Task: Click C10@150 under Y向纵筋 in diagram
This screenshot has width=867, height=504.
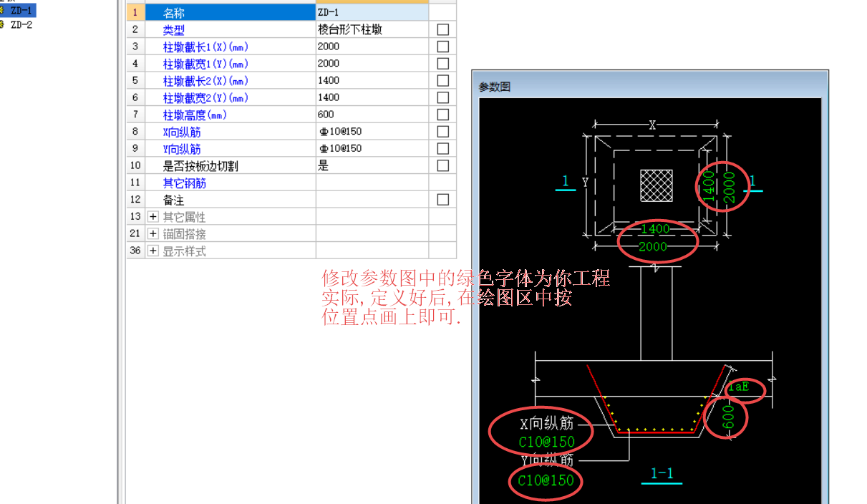Action: (546, 480)
